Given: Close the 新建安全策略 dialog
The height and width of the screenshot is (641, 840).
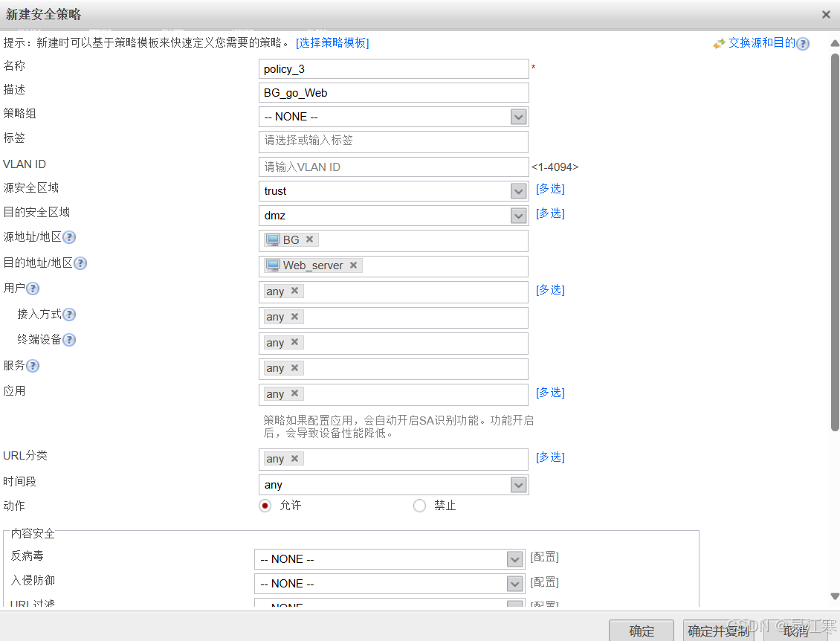Looking at the screenshot, I should click(x=826, y=14).
